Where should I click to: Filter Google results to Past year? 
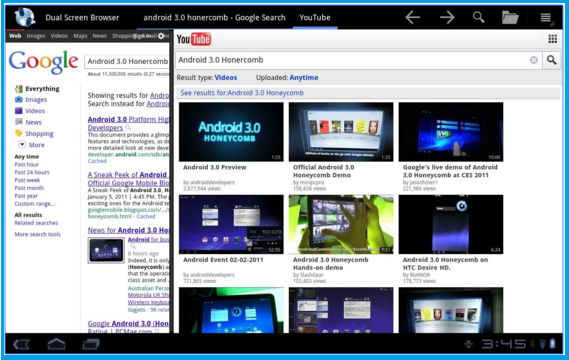[x=26, y=196]
